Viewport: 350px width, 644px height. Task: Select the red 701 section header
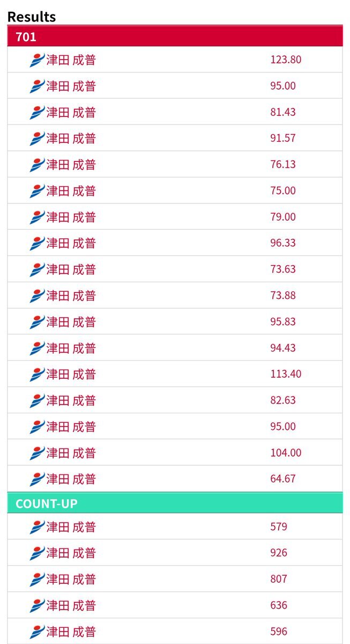[x=175, y=37]
